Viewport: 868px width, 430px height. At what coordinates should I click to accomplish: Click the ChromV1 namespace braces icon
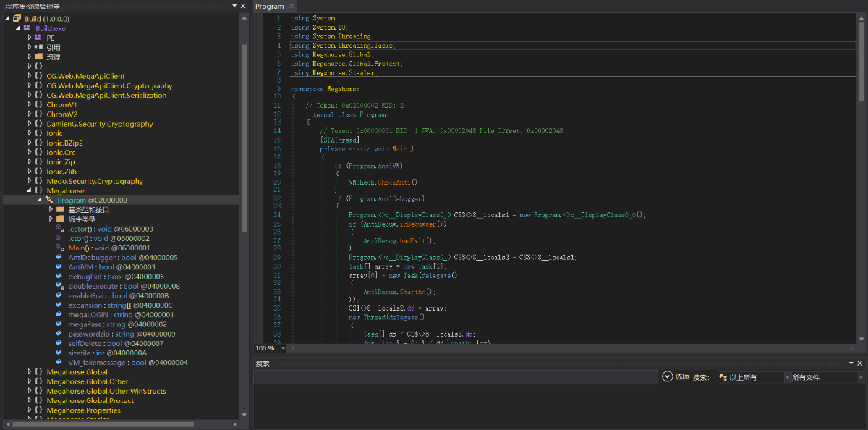(x=37, y=105)
